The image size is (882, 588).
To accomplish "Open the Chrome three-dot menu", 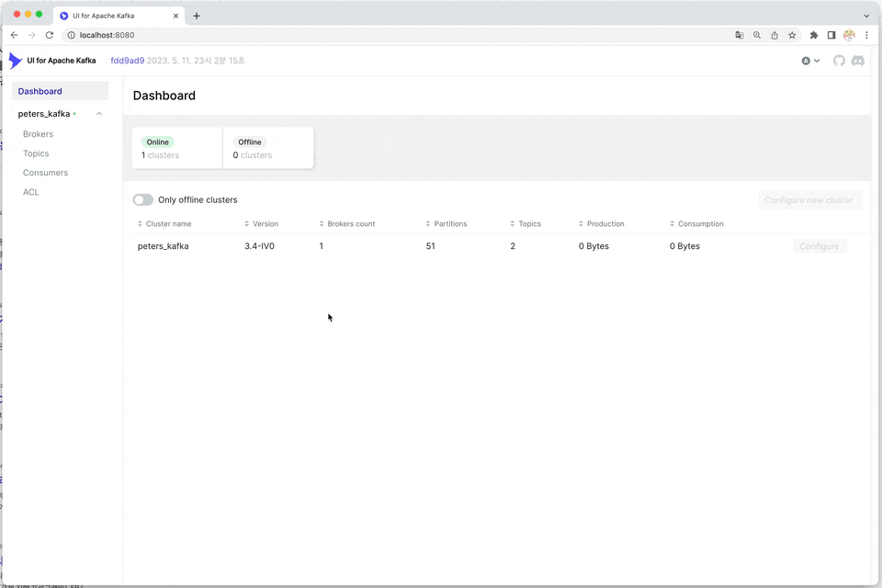I will pos(866,35).
